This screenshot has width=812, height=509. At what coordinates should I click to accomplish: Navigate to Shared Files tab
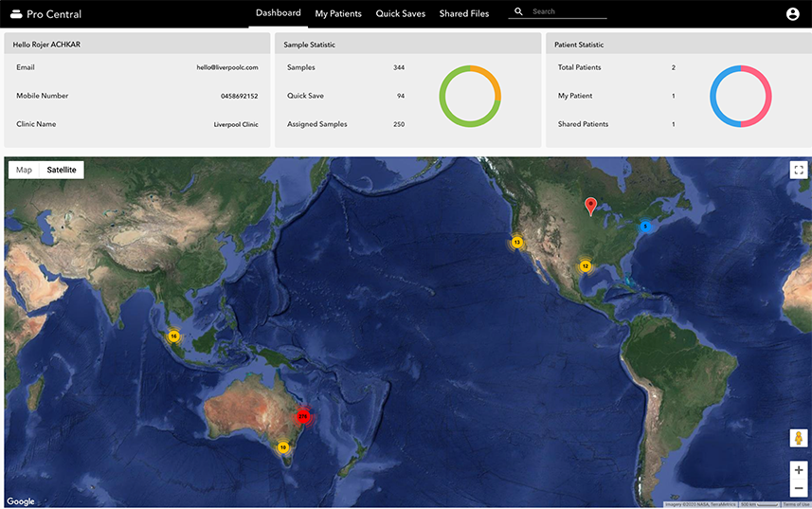click(464, 14)
